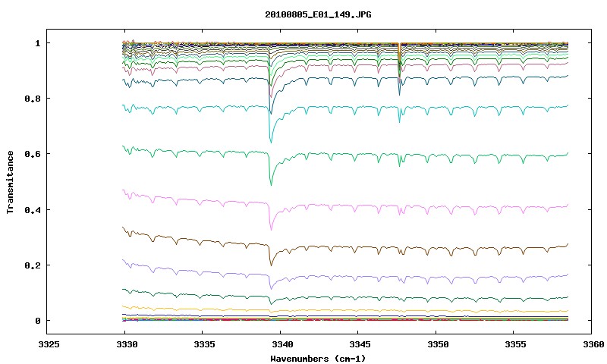
Task: Click the x-axis tick value 3330
Action: point(126,344)
